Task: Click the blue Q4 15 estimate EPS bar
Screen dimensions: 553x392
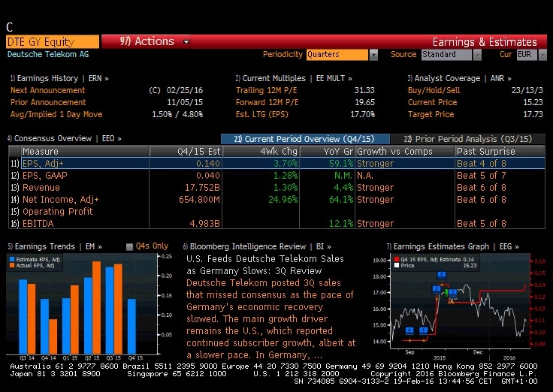Action: 131,327
